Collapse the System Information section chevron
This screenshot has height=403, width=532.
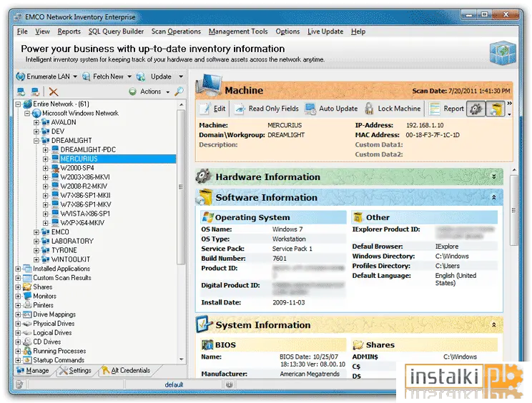tap(494, 324)
